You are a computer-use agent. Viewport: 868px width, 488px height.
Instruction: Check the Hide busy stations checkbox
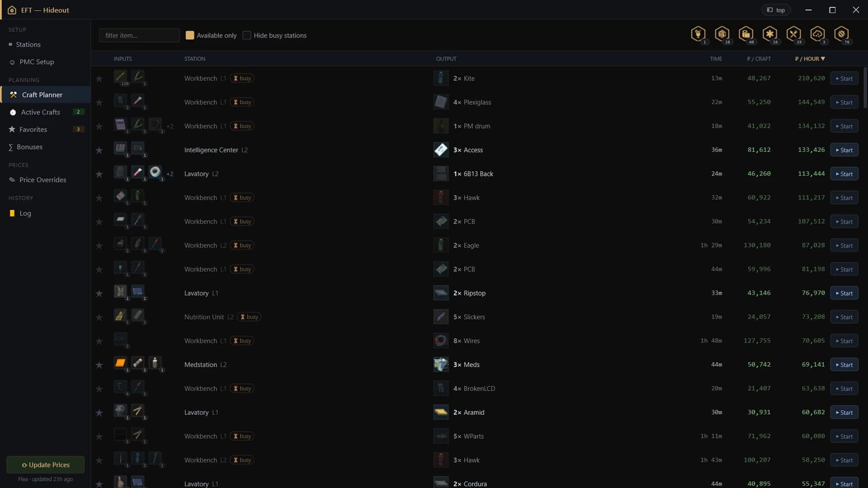tap(247, 35)
